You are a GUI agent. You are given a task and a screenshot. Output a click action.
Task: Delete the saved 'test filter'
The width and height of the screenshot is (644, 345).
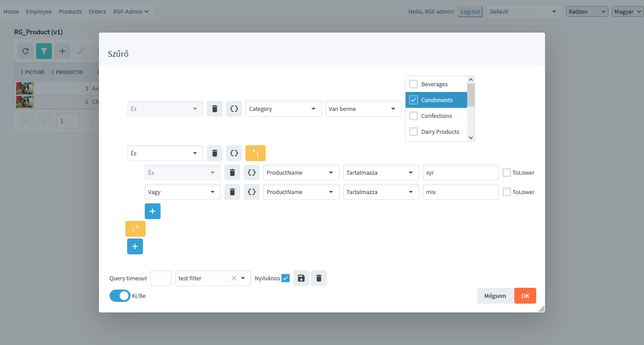click(319, 278)
